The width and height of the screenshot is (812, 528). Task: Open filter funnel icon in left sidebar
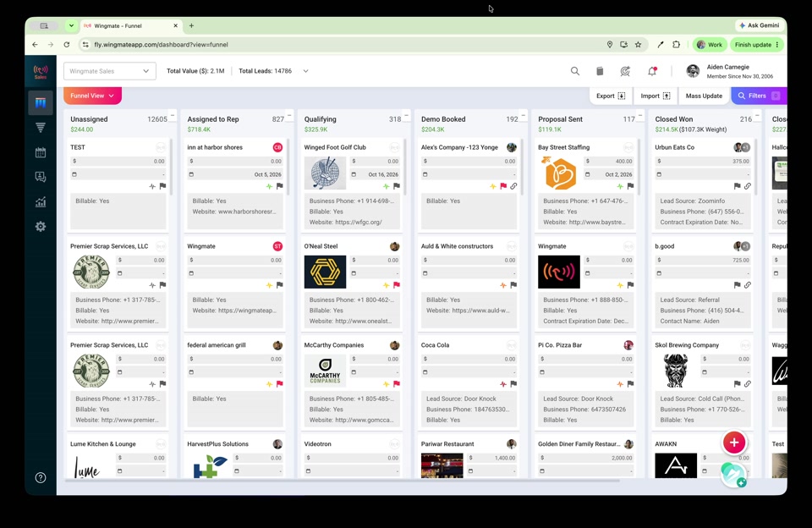coord(41,128)
